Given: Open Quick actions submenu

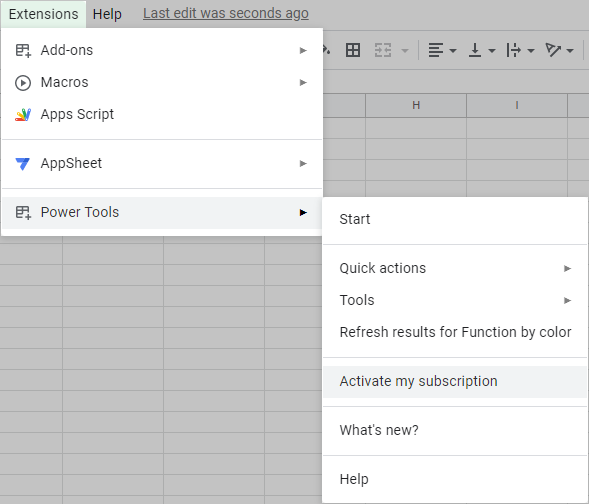Looking at the screenshot, I should 455,268.
